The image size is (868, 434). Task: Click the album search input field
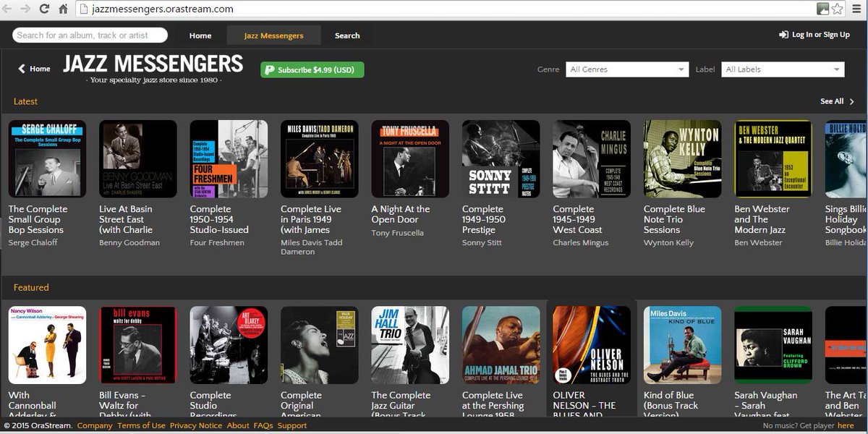(90, 35)
